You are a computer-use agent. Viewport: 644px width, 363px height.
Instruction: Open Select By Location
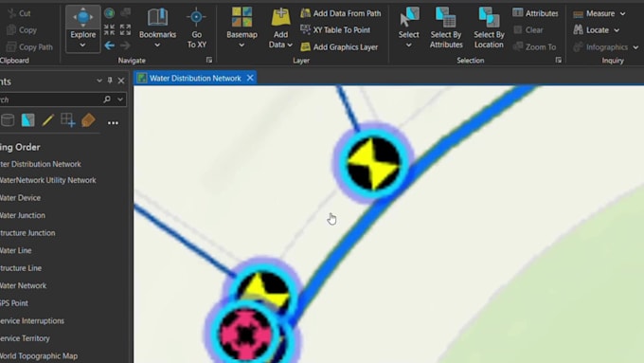[x=489, y=27]
